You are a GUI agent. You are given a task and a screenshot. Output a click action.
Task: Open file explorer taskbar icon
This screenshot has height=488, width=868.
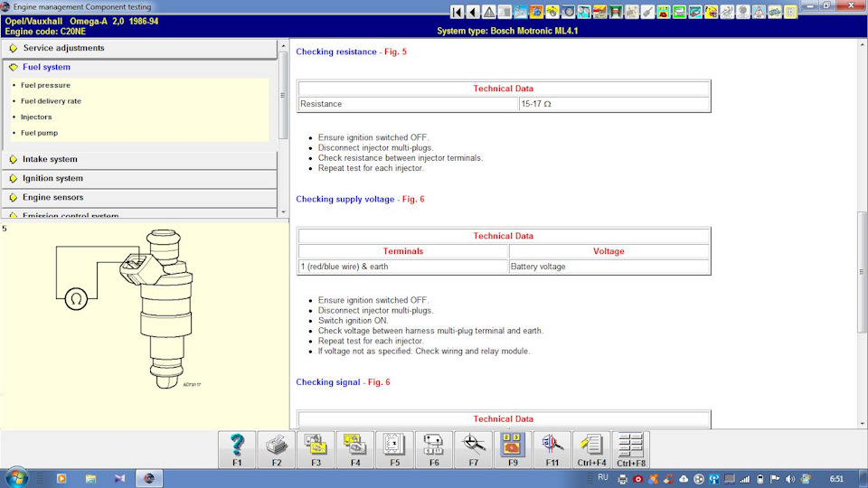coord(90,479)
